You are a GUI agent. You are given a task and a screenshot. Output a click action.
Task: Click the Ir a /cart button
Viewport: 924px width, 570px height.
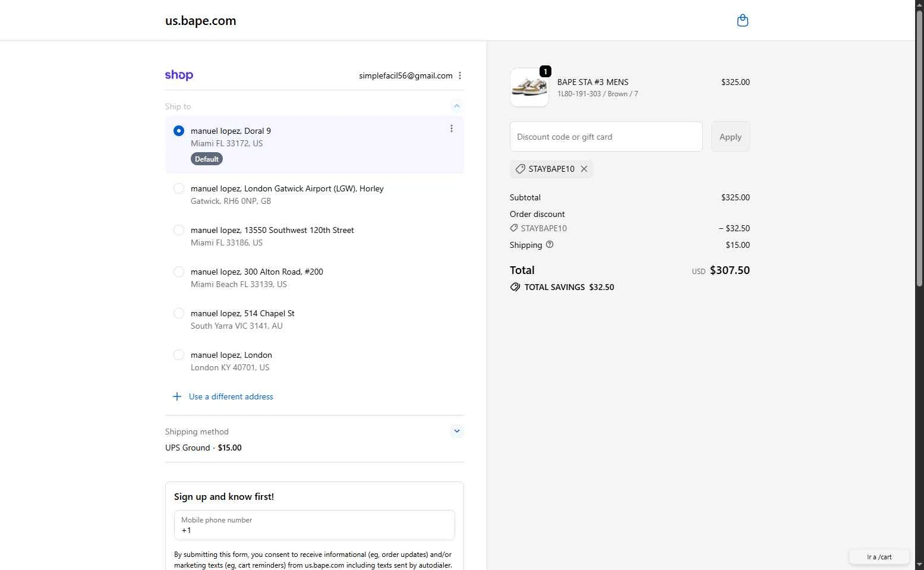(879, 557)
